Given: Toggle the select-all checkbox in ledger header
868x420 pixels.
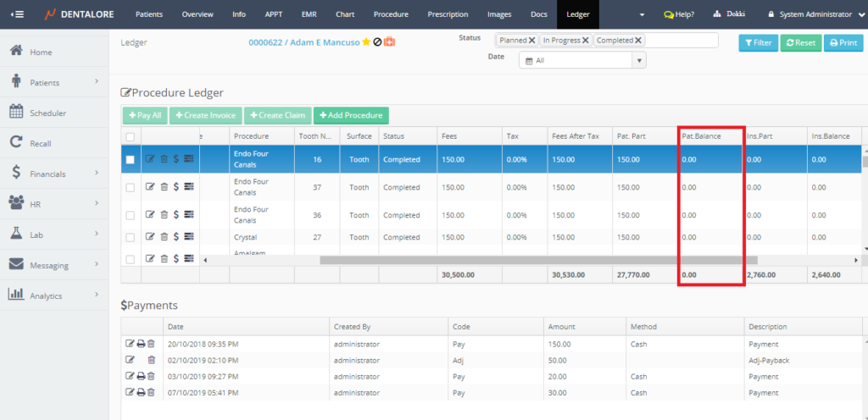Looking at the screenshot, I should 130,136.
